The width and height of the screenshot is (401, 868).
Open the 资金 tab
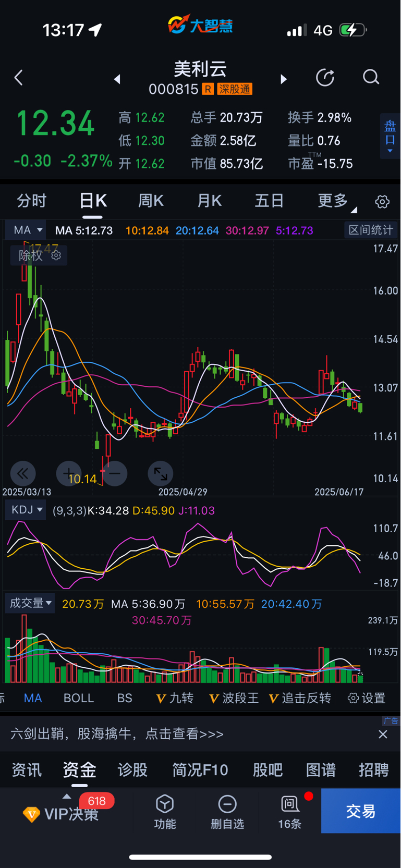tap(79, 770)
